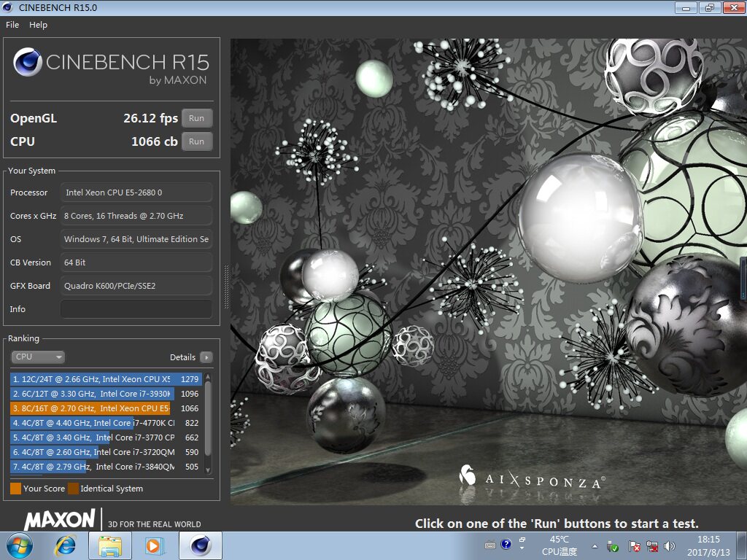
Task: Open the Action Center flag icon
Action: click(x=634, y=546)
